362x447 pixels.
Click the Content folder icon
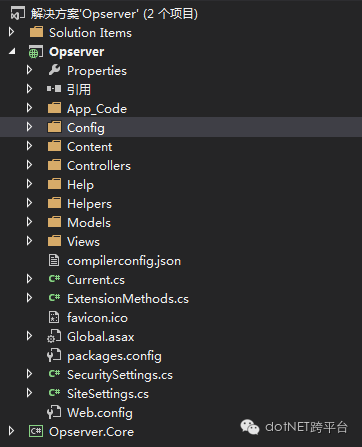click(54, 146)
